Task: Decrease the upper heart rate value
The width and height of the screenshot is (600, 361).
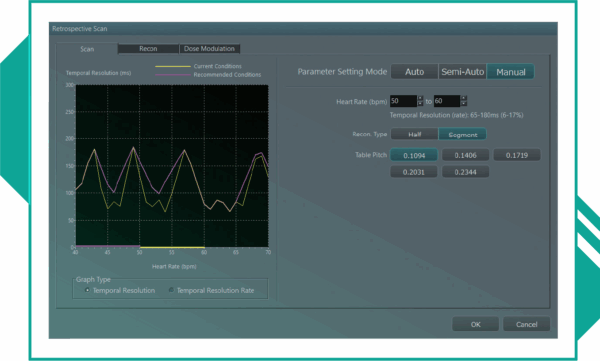Action: 464,104
